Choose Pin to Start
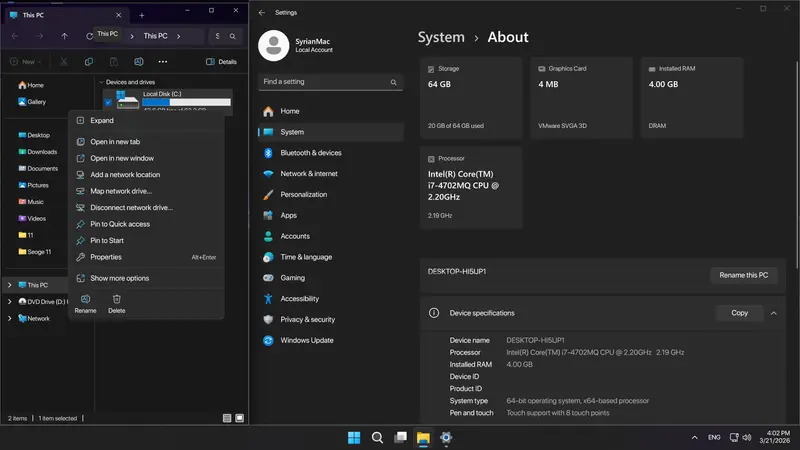 click(146, 240)
